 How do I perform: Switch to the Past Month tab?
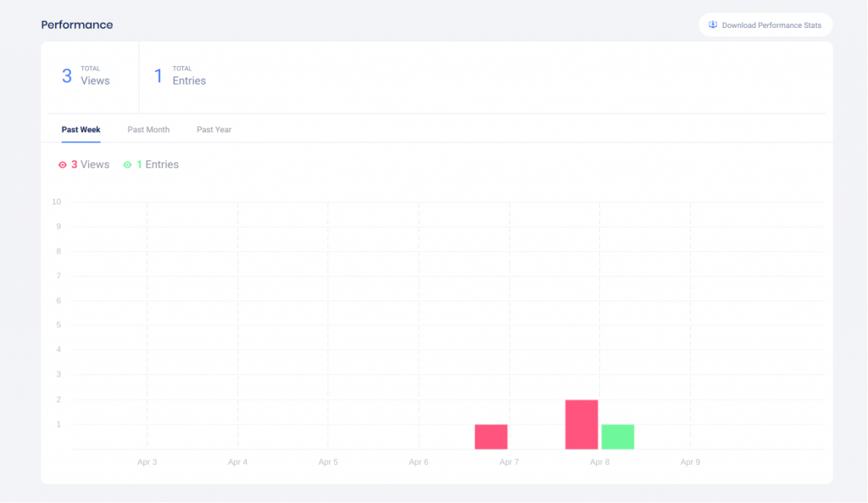pos(148,130)
